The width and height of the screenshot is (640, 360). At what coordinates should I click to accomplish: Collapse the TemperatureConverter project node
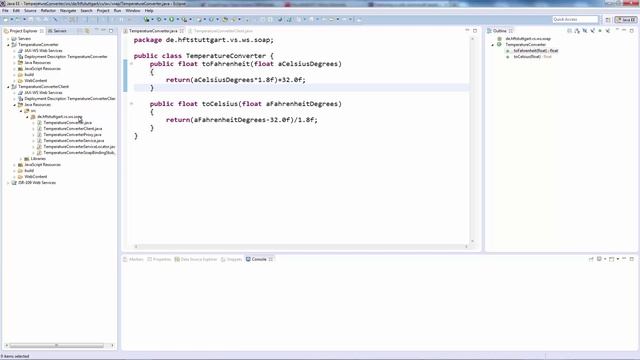point(8,45)
